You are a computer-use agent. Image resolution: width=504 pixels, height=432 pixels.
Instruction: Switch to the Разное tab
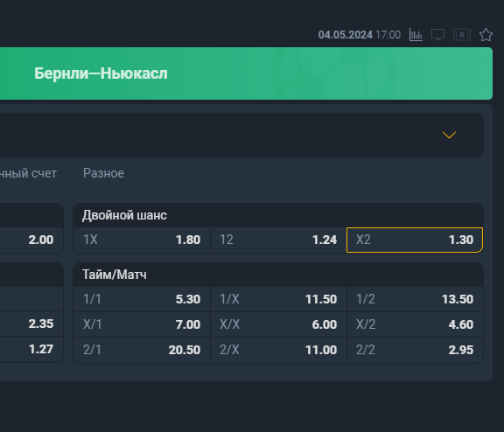click(x=103, y=173)
